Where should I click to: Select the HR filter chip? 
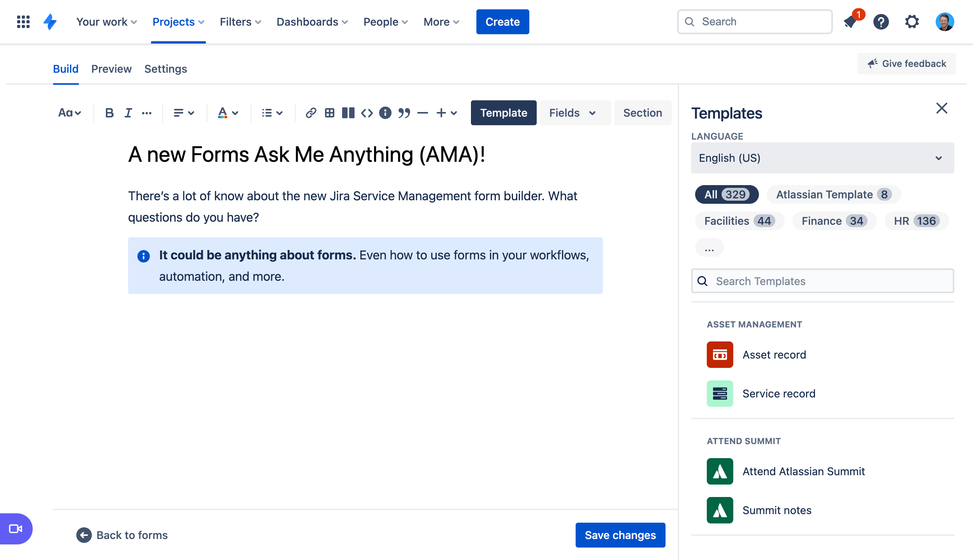coord(917,221)
